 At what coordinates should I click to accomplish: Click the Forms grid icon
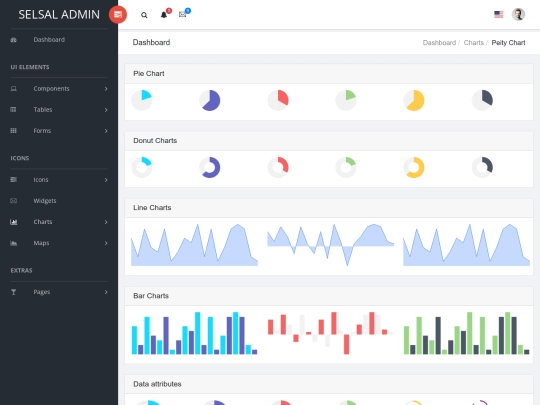tap(13, 131)
